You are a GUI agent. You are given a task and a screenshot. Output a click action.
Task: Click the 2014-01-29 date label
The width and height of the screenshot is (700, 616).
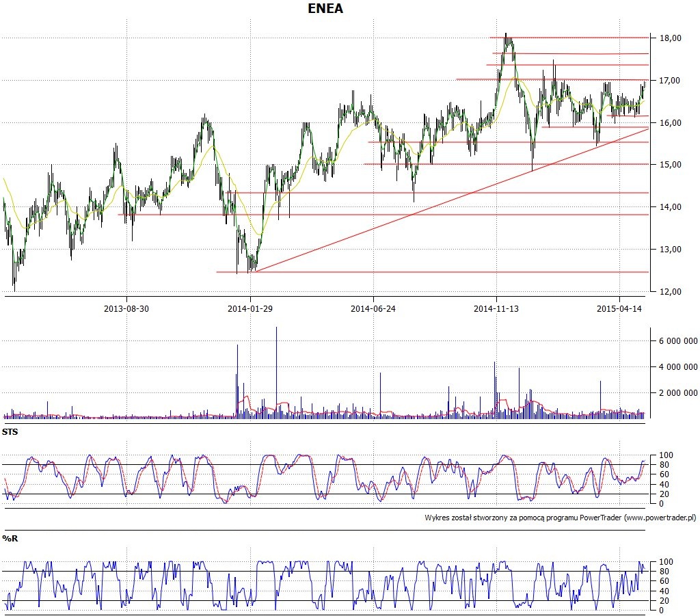[x=250, y=308]
